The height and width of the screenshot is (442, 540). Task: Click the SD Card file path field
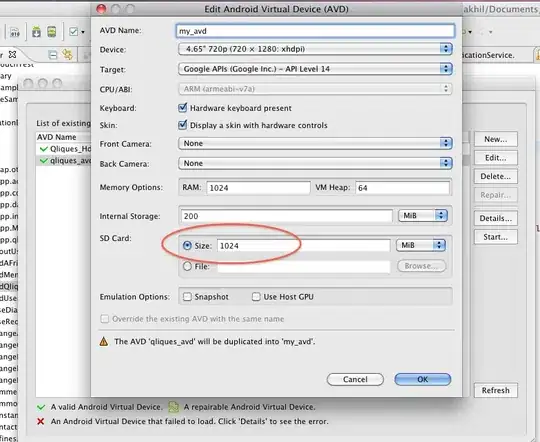303,266
